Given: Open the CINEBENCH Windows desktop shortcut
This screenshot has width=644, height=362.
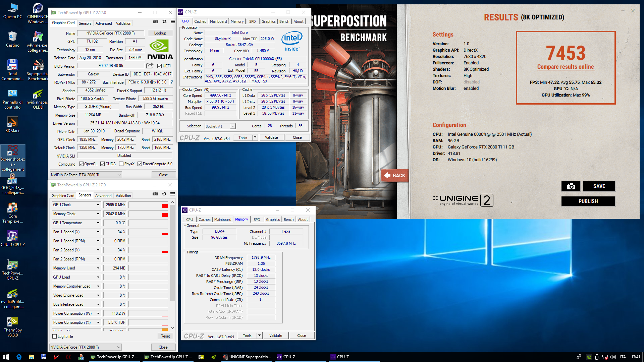Looking at the screenshot, I should (x=37, y=13).
